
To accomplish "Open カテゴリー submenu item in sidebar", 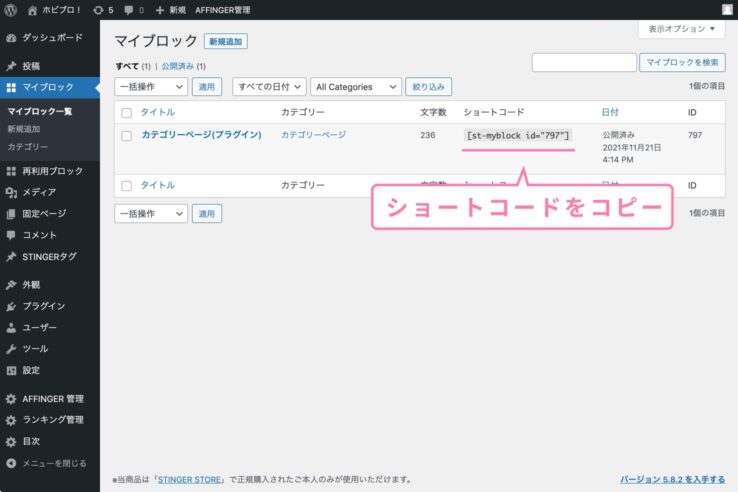I will pyautogui.click(x=27, y=147).
